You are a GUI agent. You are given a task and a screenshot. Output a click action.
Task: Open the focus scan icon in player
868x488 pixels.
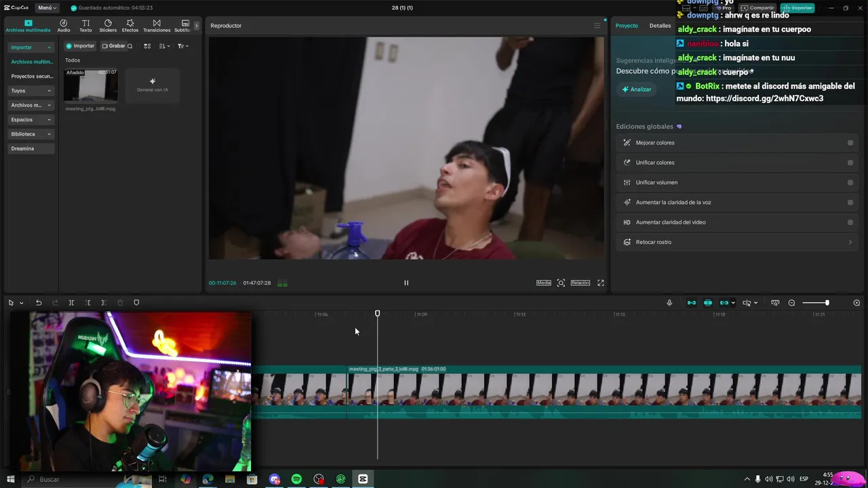[x=561, y=283]
